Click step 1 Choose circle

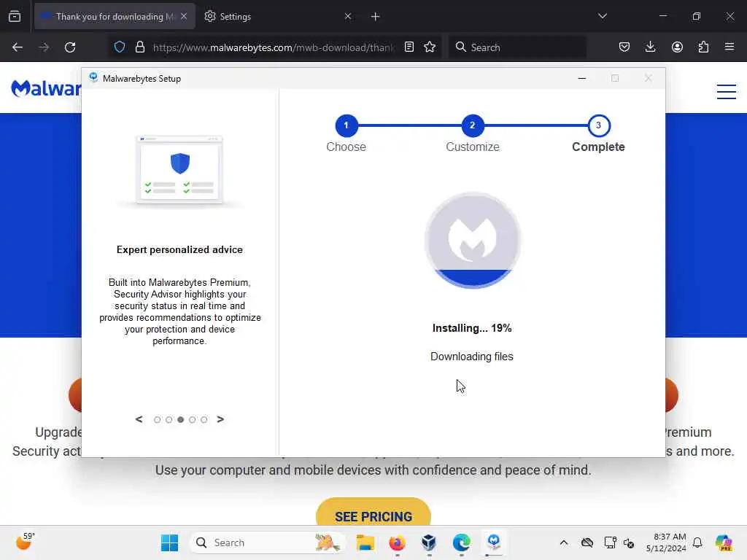[x=347, y=125]
